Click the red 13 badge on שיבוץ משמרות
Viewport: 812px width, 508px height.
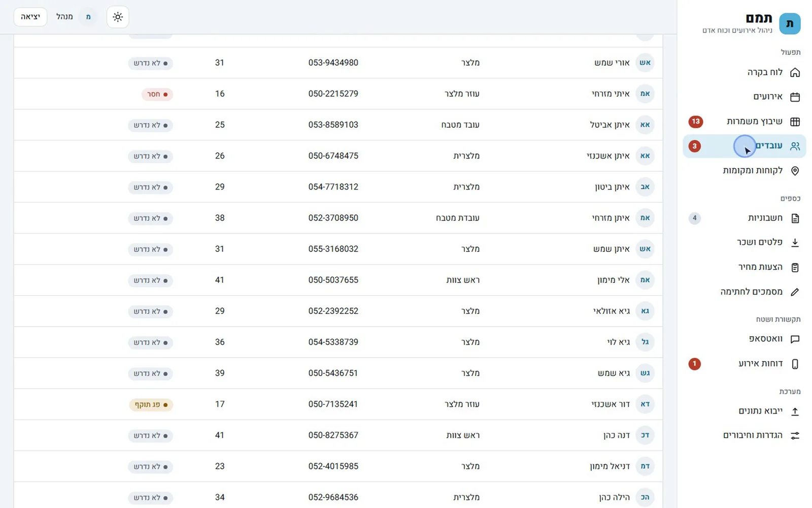(695, 121)
